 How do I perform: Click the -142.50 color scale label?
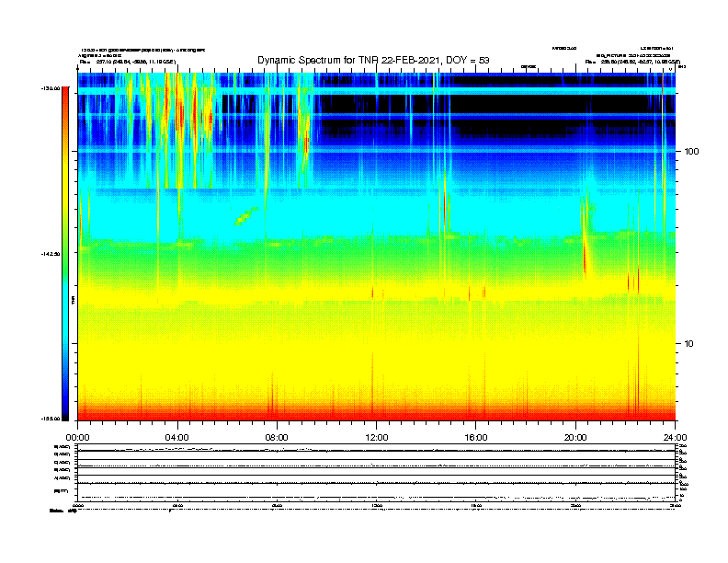click(51, 254)
